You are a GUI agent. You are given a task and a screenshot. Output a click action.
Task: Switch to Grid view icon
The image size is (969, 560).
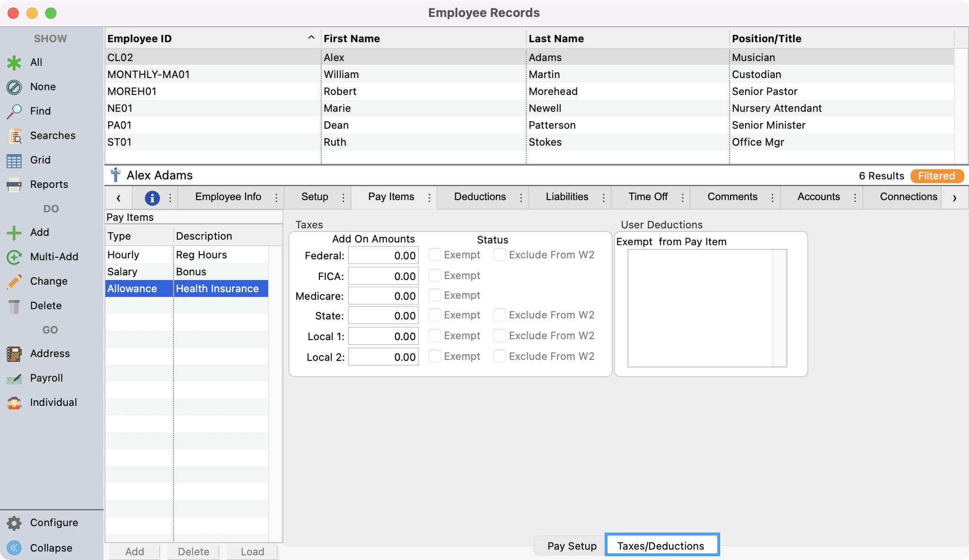(14, 160)
